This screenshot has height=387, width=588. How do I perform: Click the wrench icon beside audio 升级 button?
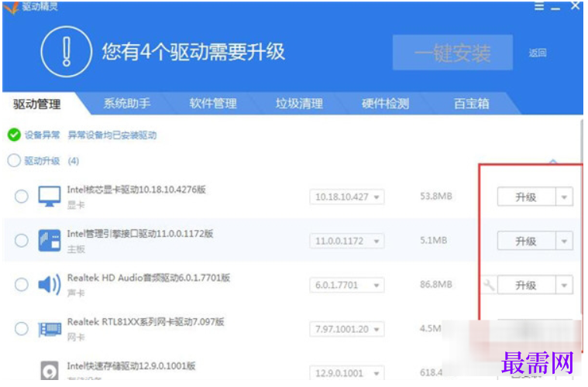[x=489, y=285]
